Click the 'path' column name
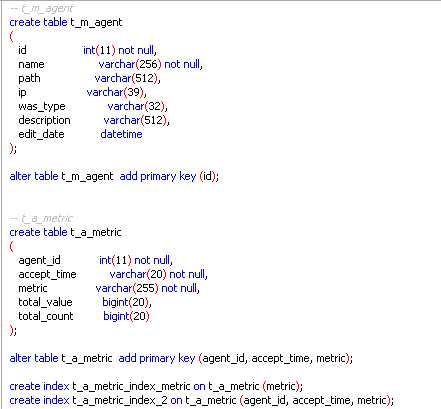 point(29,78)
